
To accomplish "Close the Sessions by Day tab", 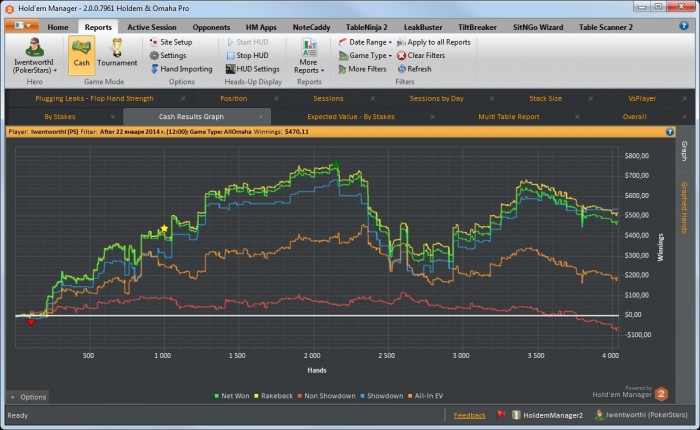I will 492,99.
